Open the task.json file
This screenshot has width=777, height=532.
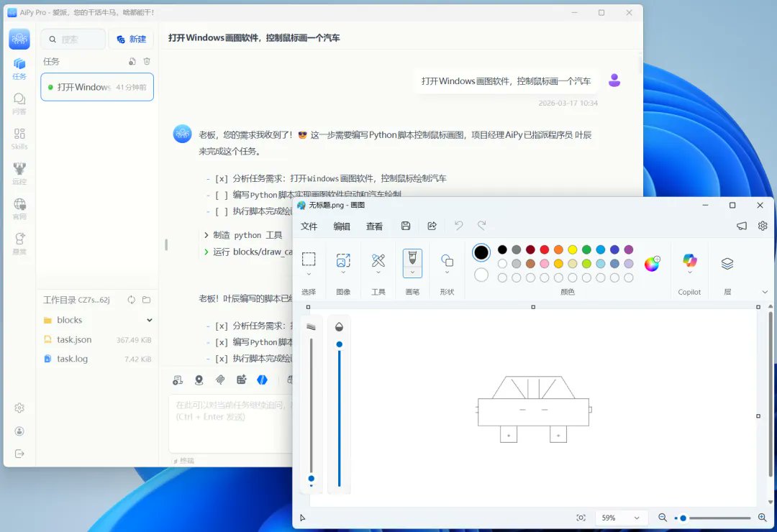coord(97,339)
